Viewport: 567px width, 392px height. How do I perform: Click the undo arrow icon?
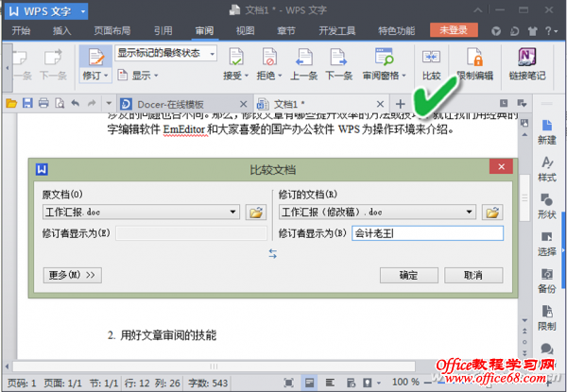tap(76, 104)
